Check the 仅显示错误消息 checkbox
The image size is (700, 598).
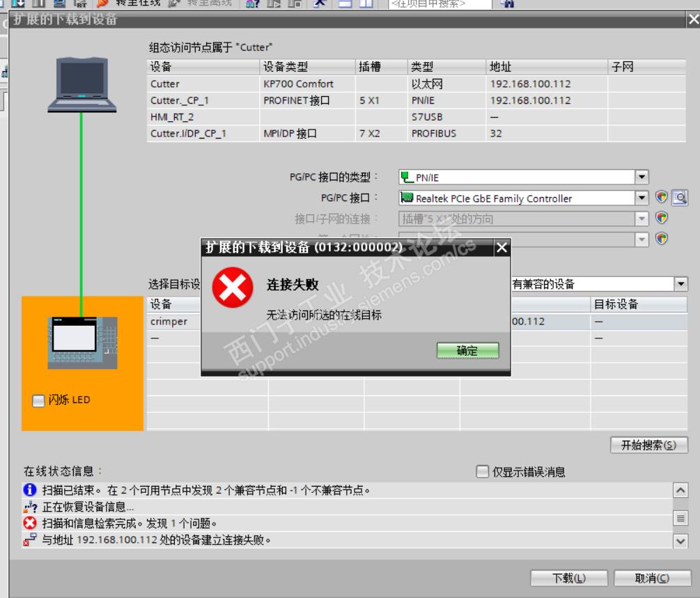click(x=482, y=472)
